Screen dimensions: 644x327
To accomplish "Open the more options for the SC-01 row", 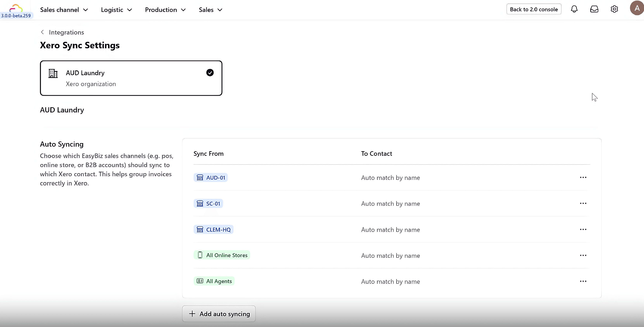I will click(583, 203).
